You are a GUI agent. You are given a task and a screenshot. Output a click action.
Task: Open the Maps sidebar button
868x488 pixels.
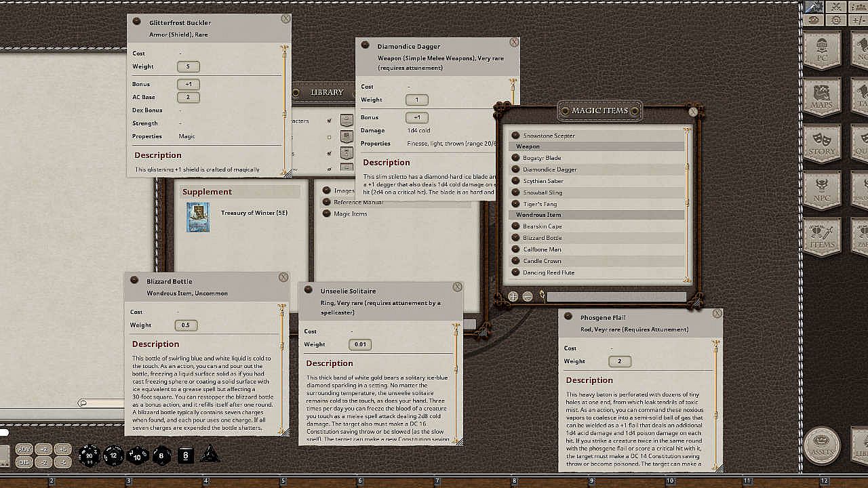[x=821, y=96]
